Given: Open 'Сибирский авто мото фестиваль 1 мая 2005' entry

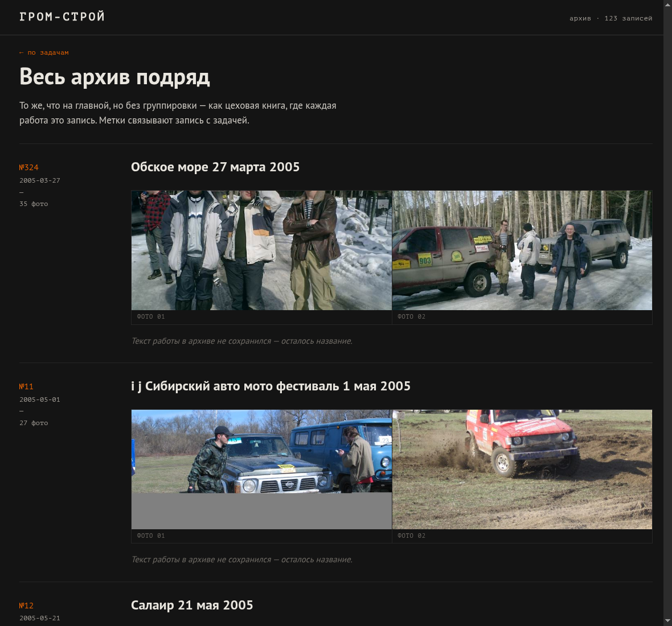Looking at the screenshot, I should (x=271, y=386).
